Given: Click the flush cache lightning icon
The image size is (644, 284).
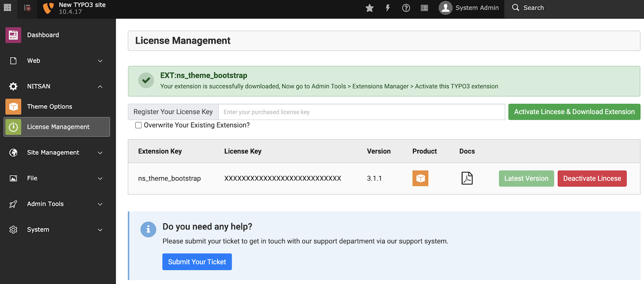Looking at the screenshot, I should (x=388, y=8).
